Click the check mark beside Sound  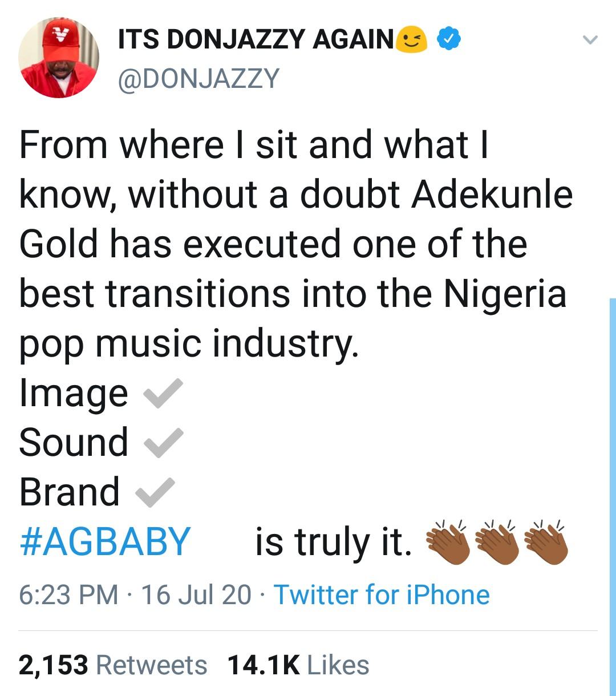coord(163,443)
